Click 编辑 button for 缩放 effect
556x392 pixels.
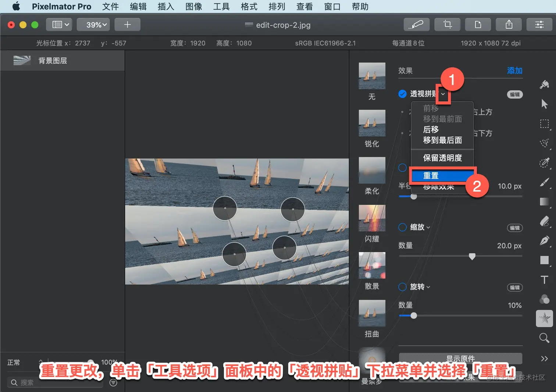coord(515,228)
